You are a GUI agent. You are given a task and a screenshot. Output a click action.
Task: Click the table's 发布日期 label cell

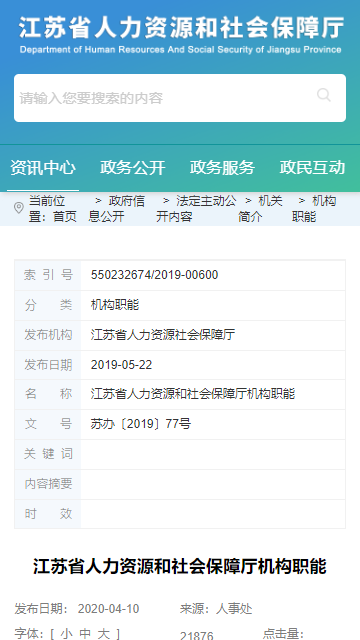pos(48,364)
